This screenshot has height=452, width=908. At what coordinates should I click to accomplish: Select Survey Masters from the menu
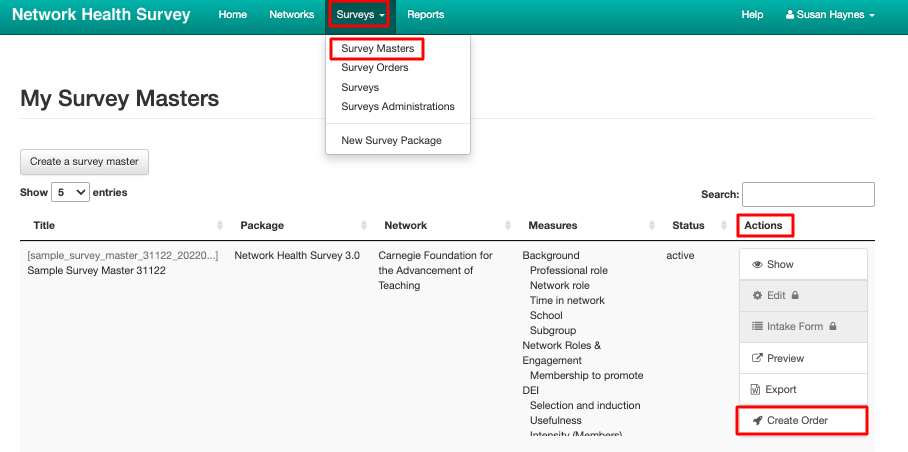tap(378, 49)
